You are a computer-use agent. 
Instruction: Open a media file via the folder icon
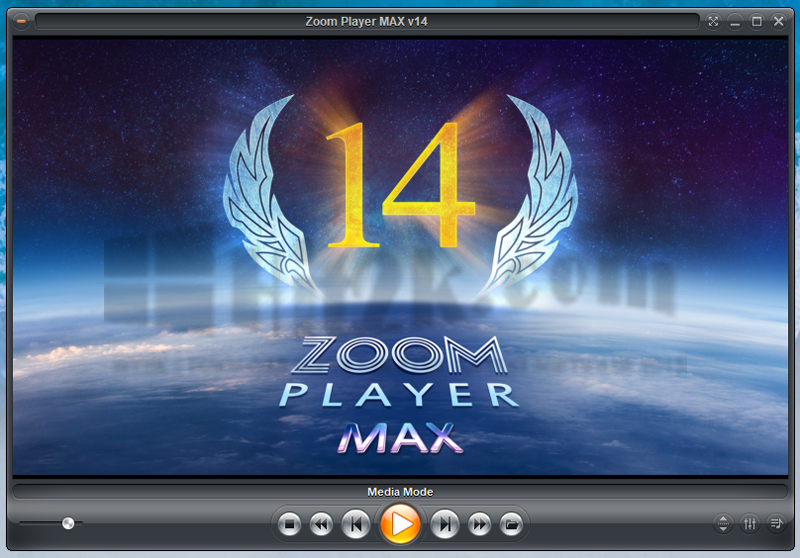click(x=511, y=524)
